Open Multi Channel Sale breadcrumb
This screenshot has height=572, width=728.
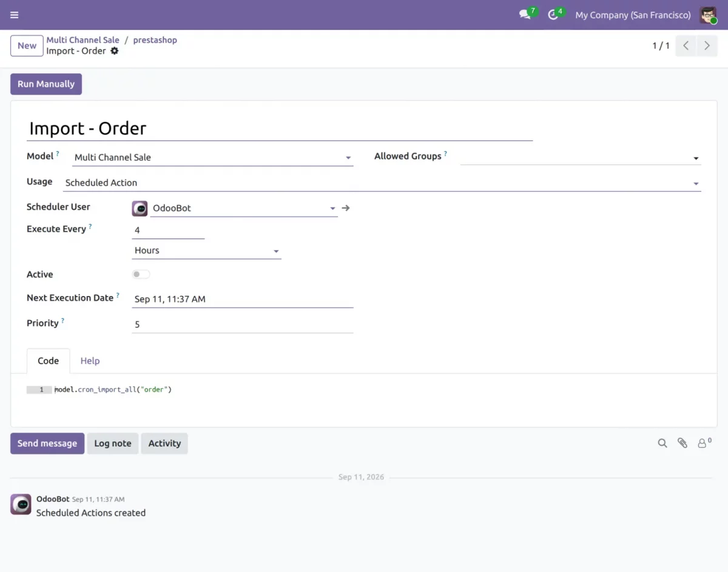point(83,40)
